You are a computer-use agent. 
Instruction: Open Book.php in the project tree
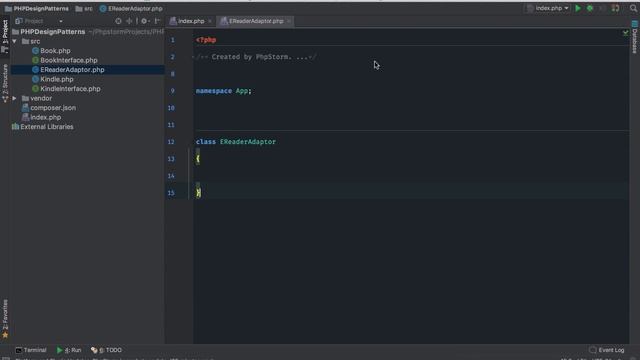pyautogui.click(x=55, y=51)
